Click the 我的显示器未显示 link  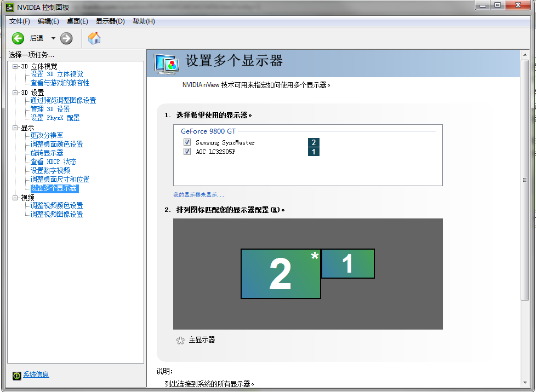coord(198,195)
